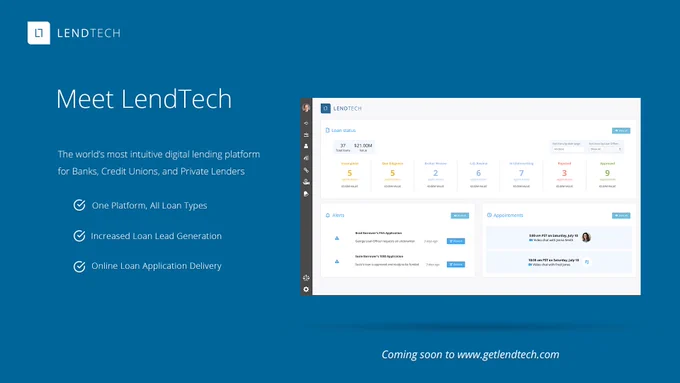Click the property chart icon in the sidebar

[306, 158]
